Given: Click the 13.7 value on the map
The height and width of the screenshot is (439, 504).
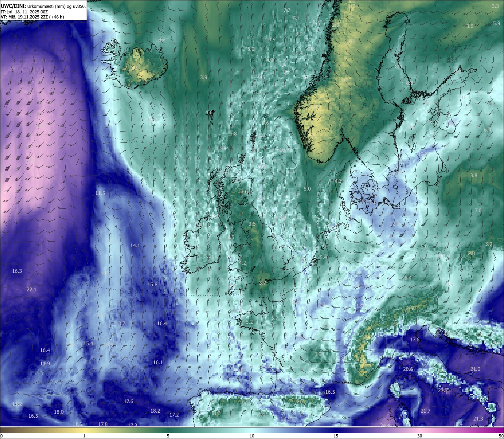Looking at the screenshot, I should click(120, 323).
